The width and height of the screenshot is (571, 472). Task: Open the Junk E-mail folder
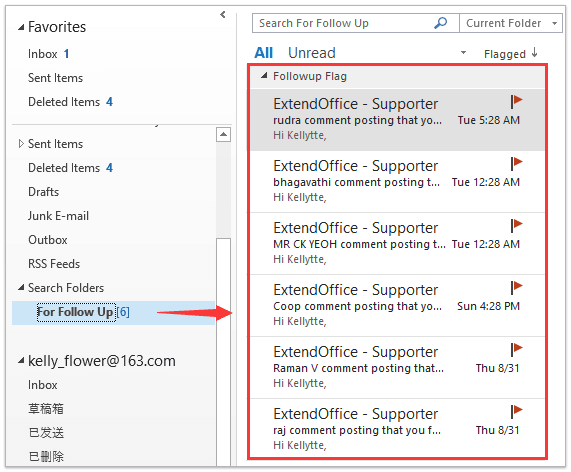58,216
